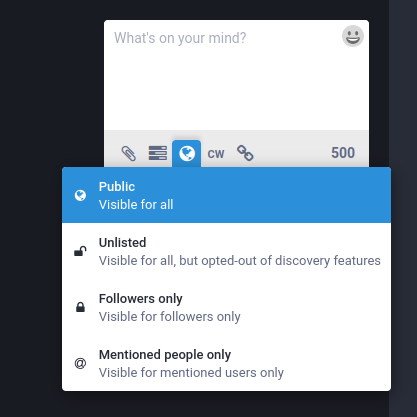Focus the "What's on your mind?" text box
Image resolution: width=417 pixels, height=417 pixels.
coord(236,75)
